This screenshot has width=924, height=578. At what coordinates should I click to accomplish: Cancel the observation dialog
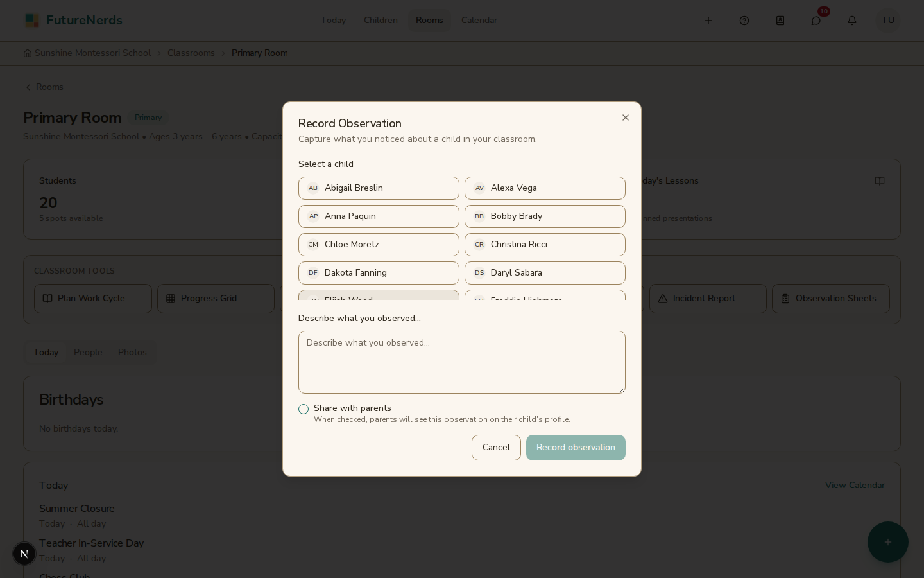496,448
